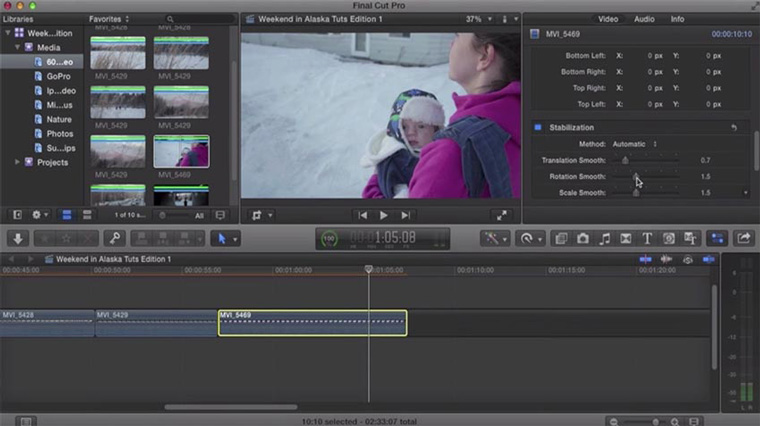Expand the Projects folder triangle
Viewport: 760px width, 426px height.
coord(17,162)
